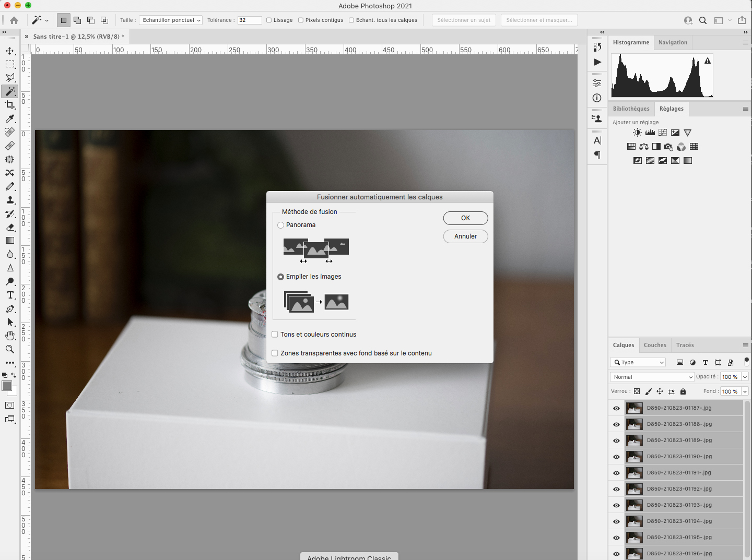
Task: Pick the horizontal Type tool
Action: (10, 295)
